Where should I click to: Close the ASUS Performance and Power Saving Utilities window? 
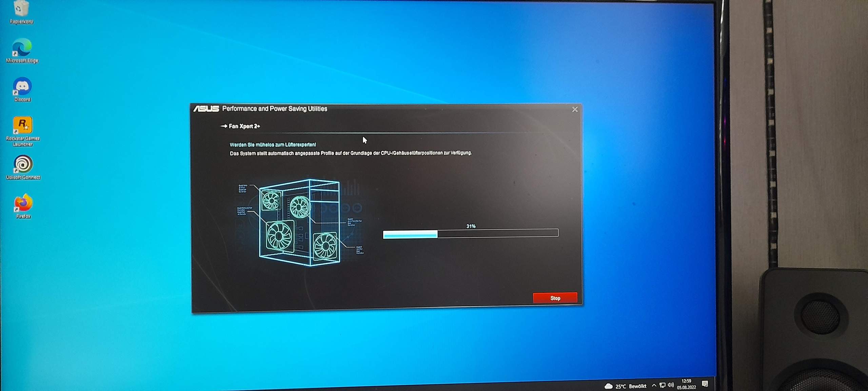pyautogui.click(x=575, y=109)
